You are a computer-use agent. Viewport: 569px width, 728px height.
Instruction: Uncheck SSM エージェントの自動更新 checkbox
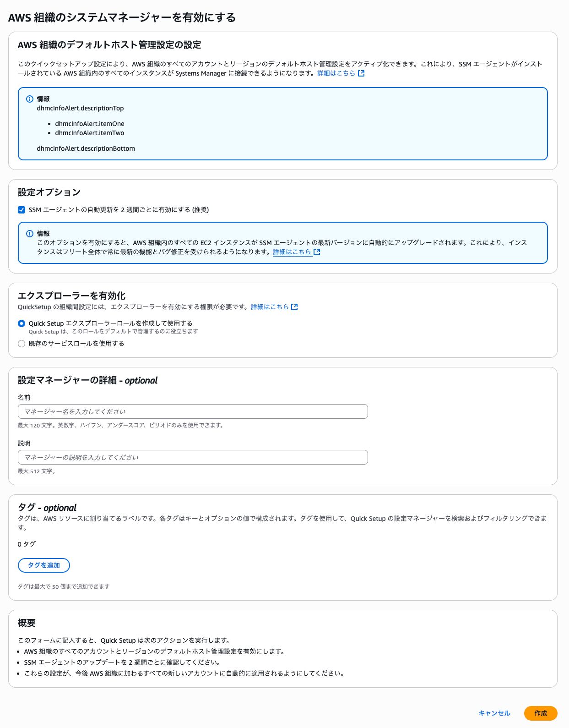(x=22, y=210)
